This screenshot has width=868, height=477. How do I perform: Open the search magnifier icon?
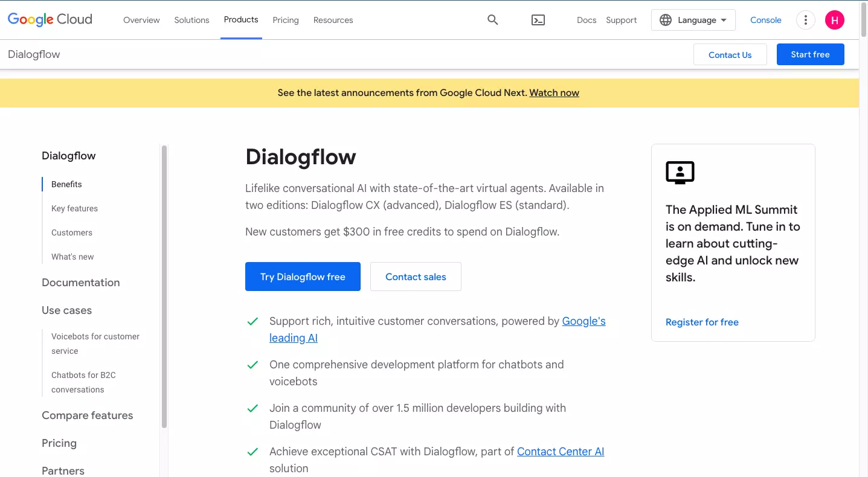tap(493, 20)
